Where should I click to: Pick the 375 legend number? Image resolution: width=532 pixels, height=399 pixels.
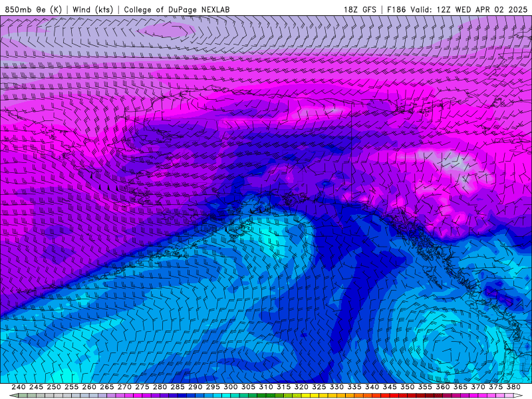(x=495, y=387)
